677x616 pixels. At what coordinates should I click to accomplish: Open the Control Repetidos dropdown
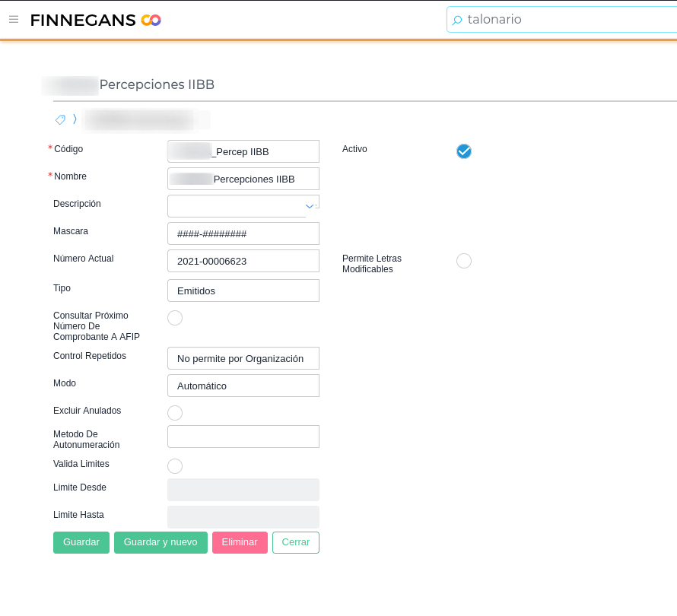click(243, 358)
